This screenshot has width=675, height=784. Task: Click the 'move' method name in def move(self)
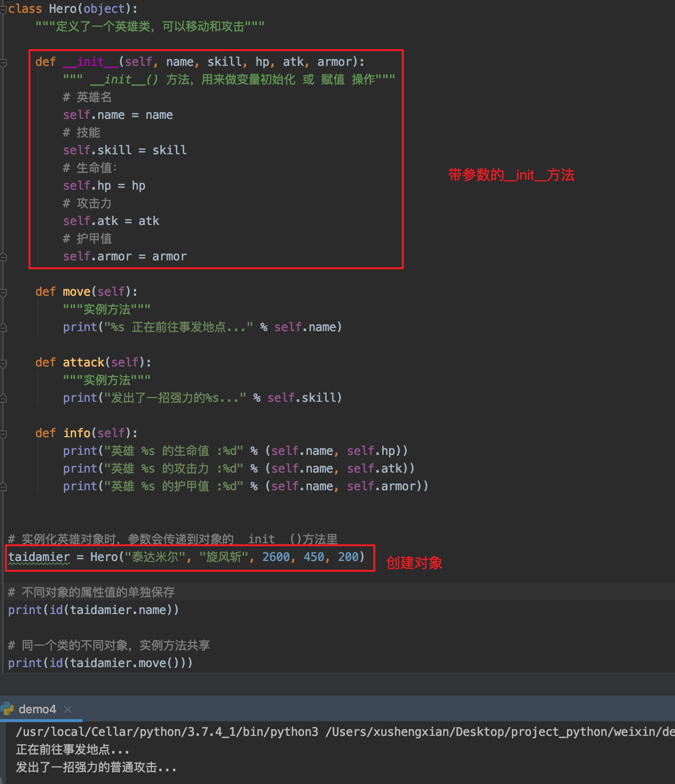tap(77, 292)
